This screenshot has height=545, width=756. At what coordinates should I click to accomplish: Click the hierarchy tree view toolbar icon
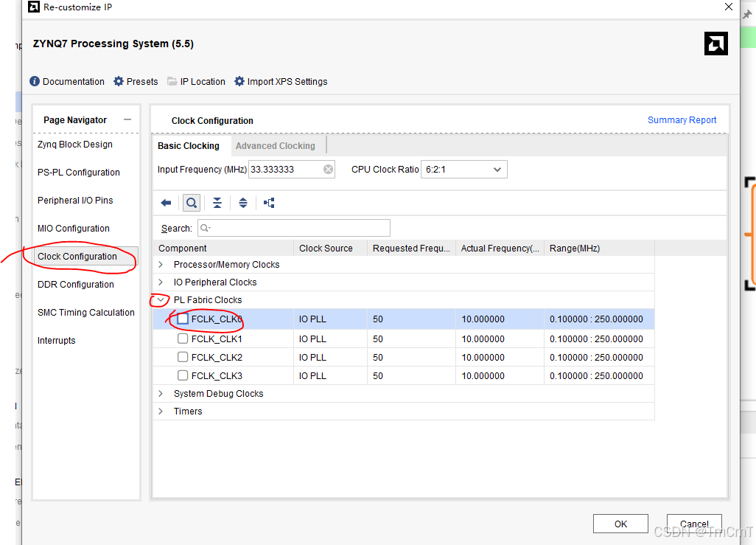pyautogui.click(x=269, y=203)
